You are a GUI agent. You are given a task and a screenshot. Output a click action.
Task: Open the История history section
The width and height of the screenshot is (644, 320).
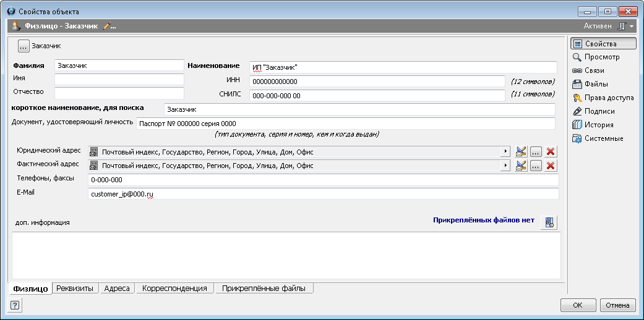[x=593, y=125]
